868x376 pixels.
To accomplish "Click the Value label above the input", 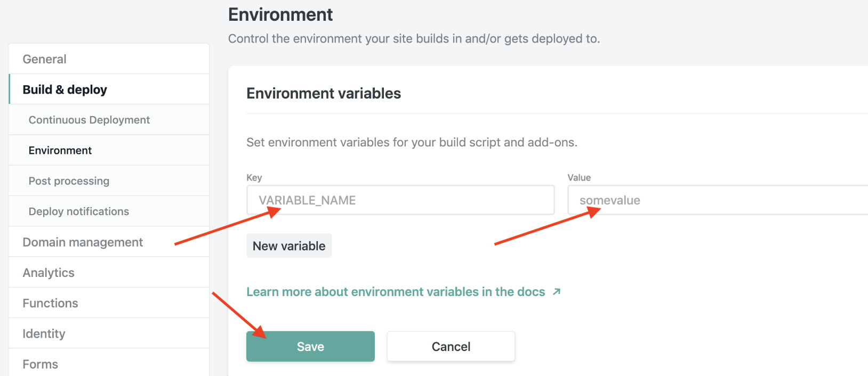I will pyautogui.click(x=579, y=178).
